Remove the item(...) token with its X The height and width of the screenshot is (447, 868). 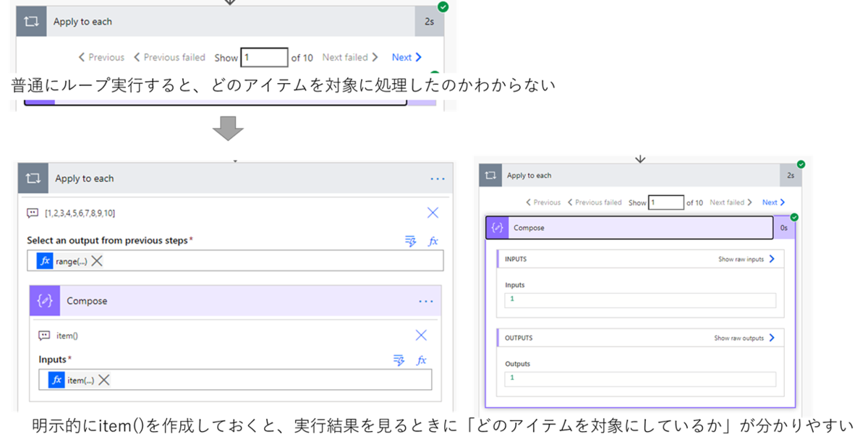coord(104,380)
